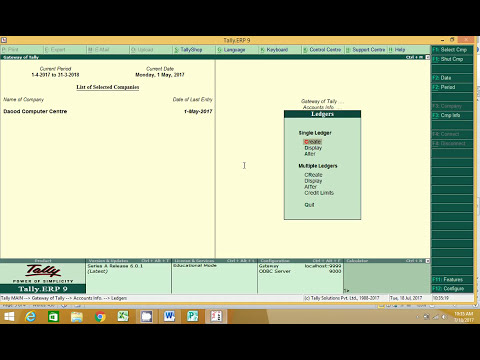Open TallyShop from the top bar
Screen dimensions: 480x360
click(194, 50)
